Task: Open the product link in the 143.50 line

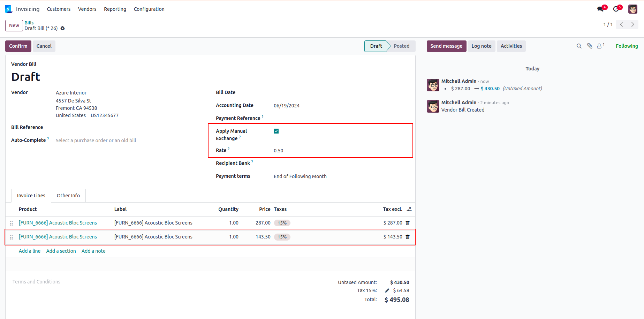Action: pos(58,237)
